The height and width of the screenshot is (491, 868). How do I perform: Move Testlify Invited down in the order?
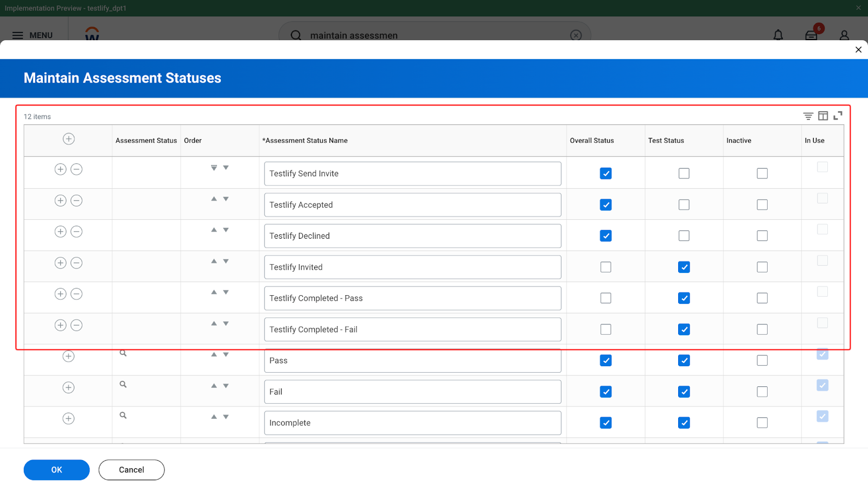(226, 262)
